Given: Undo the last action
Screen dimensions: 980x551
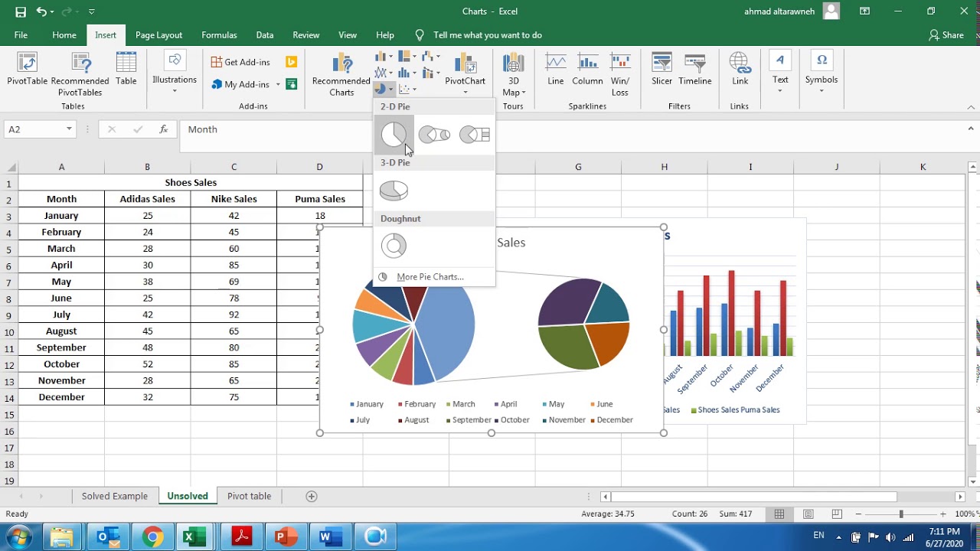Looking at the screenshot, I should (x=41, y=11).
